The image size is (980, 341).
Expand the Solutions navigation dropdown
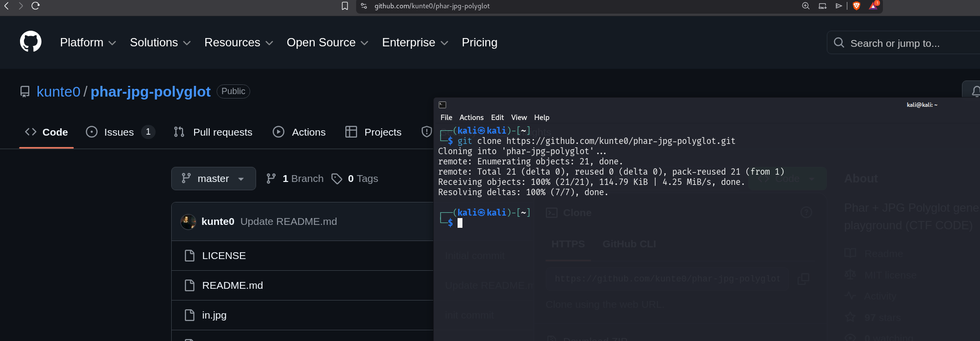tap(160, 43)
